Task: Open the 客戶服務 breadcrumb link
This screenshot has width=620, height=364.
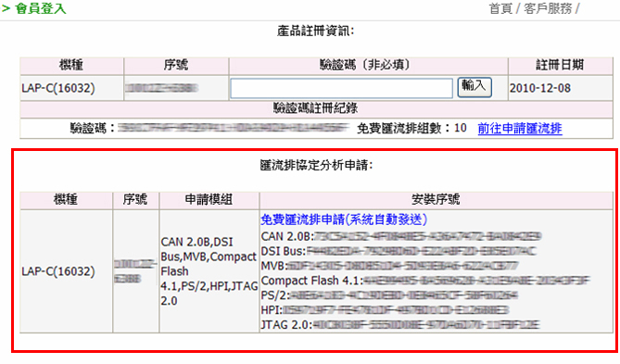Action: (x=548, y=8)
